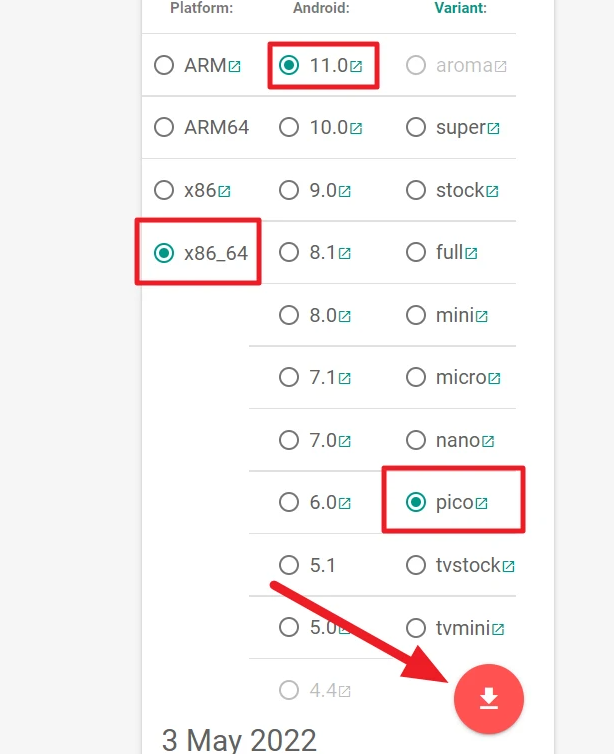Choose the full variant radio button
614x754 pixels.
416,252
